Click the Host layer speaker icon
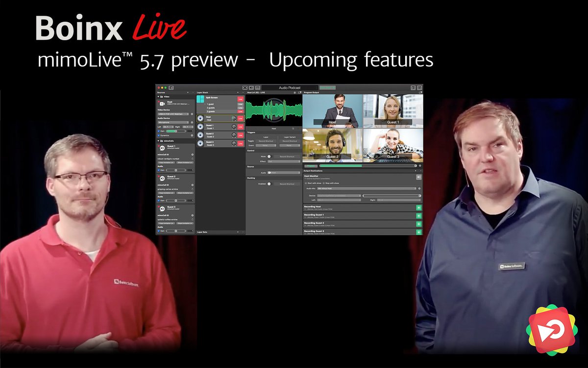Image resolution: width=588 pixels, height=368 pixels. coord(200,118)
